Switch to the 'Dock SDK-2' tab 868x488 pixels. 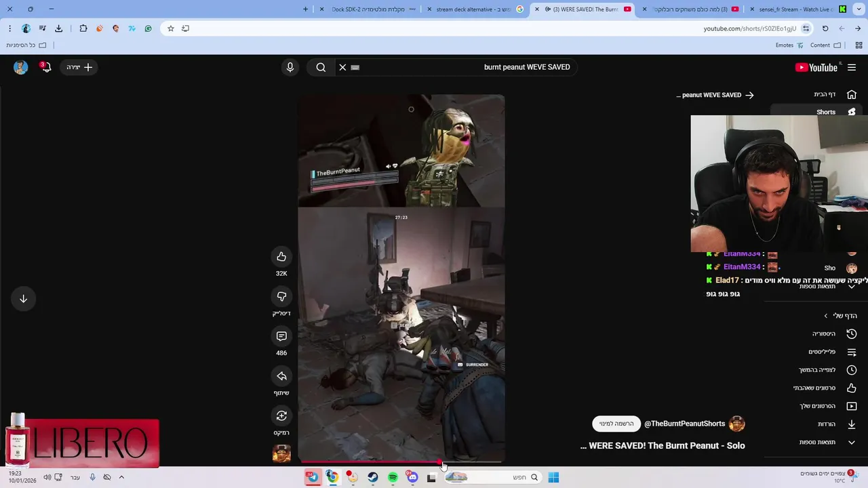[368, 9]
